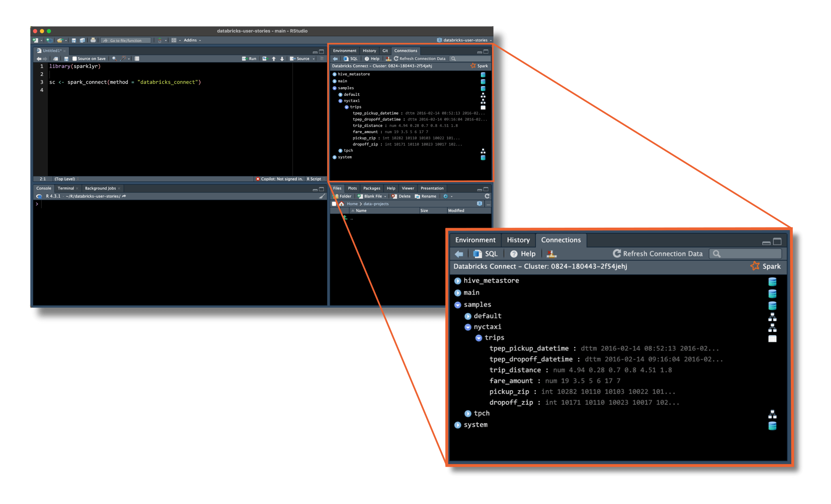Go to previous section with up arrow
The image size is (831, 504).
point(274,59)
